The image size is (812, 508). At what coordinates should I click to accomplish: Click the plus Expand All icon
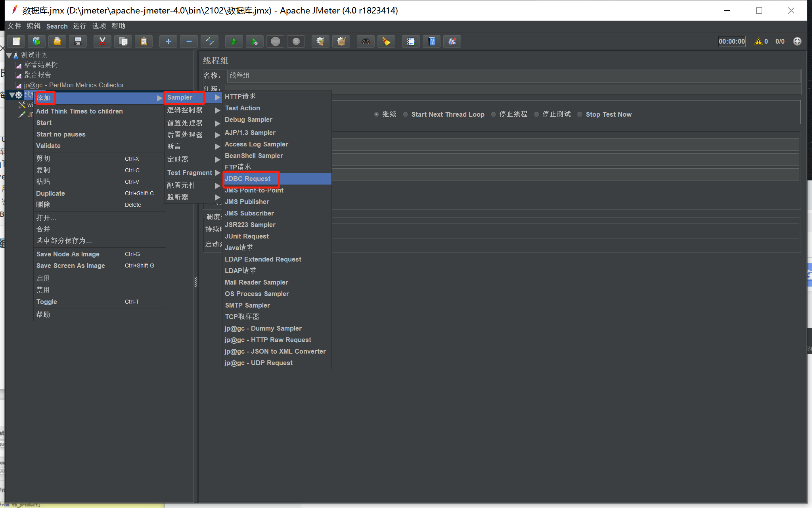tap(168, 41)
